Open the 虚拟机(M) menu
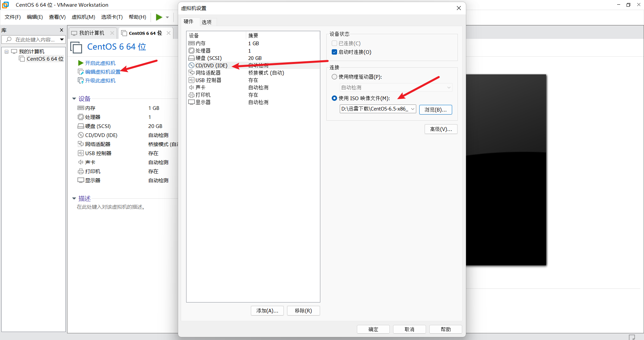Screen dimensions: 644x340 (x=84, y=17)
